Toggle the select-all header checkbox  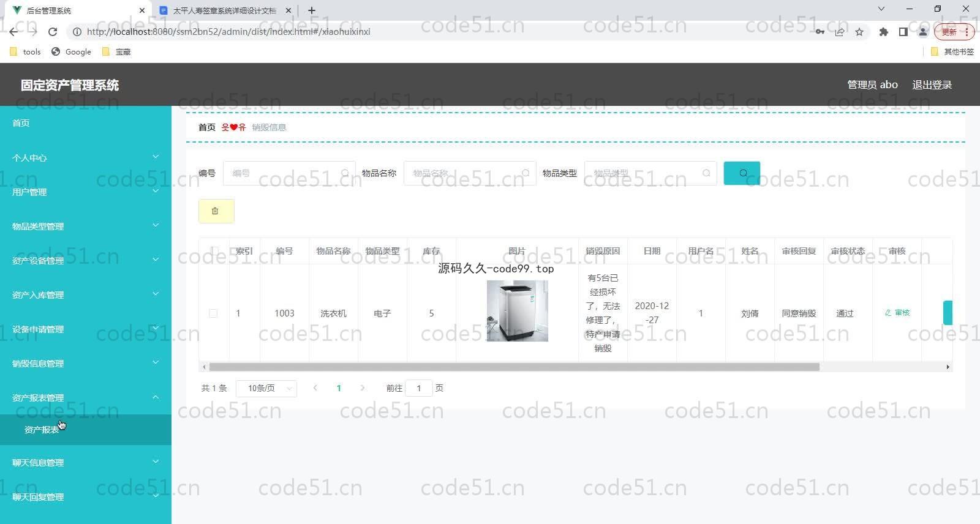tap(214, 251)
